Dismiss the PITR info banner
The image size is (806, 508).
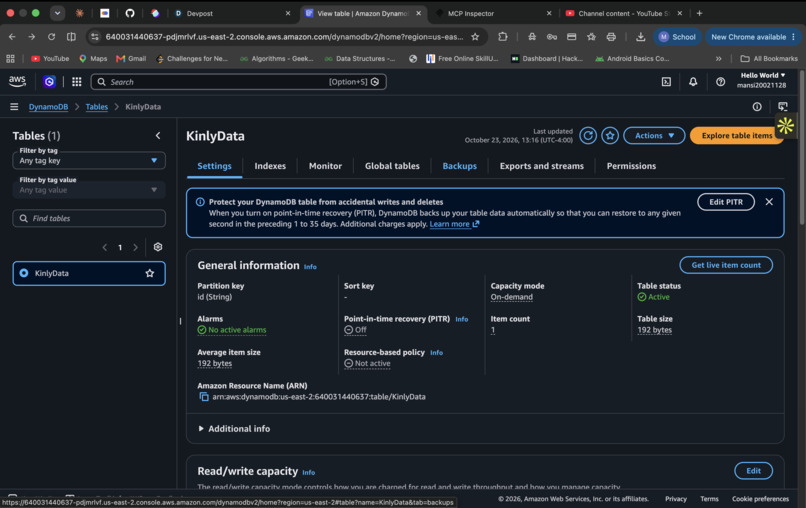pyautogui.click(x=769, y=202)
